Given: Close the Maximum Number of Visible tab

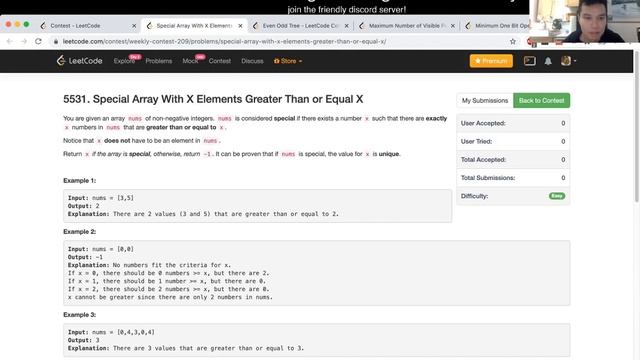Looking at the screenshot, I should click(x=453, y=26).
